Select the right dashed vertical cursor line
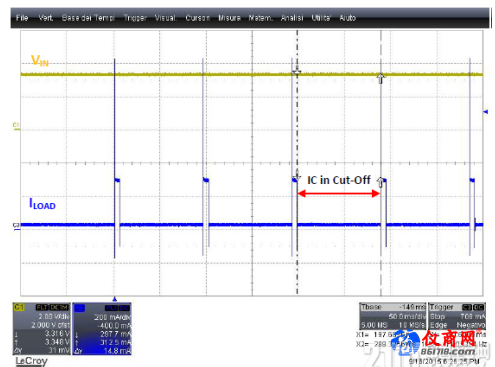Viewport: 495px width, 367px height. pyautogui.click(x=381, y=163)
